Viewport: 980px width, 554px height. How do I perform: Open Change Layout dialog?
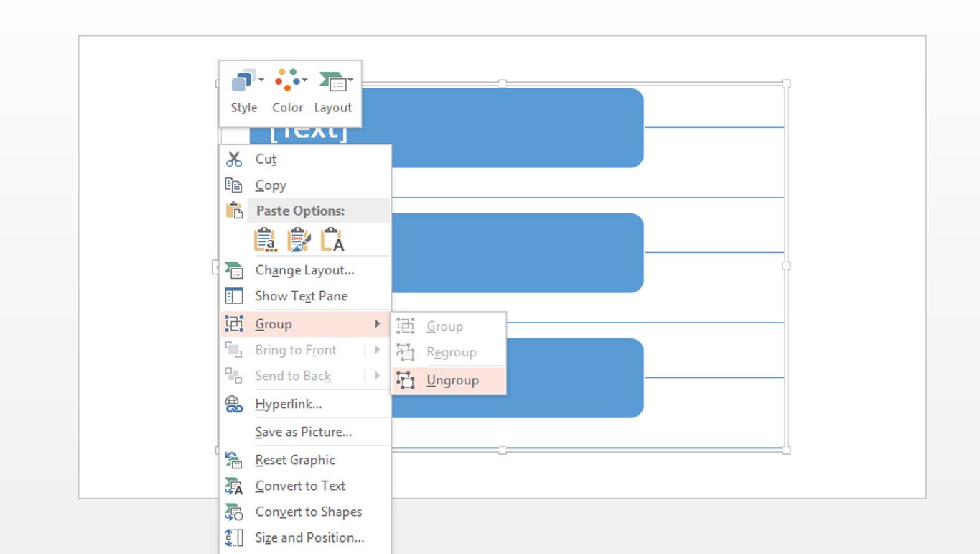[x=304, y=270]
